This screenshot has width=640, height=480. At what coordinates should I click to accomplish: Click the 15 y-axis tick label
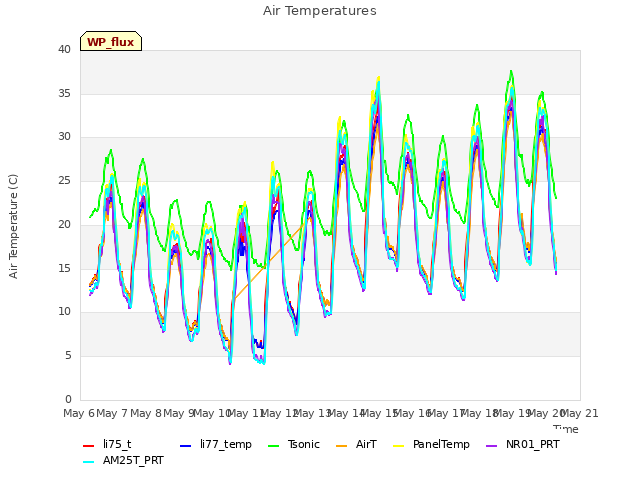pyautogui.click(x=64, y=268)
